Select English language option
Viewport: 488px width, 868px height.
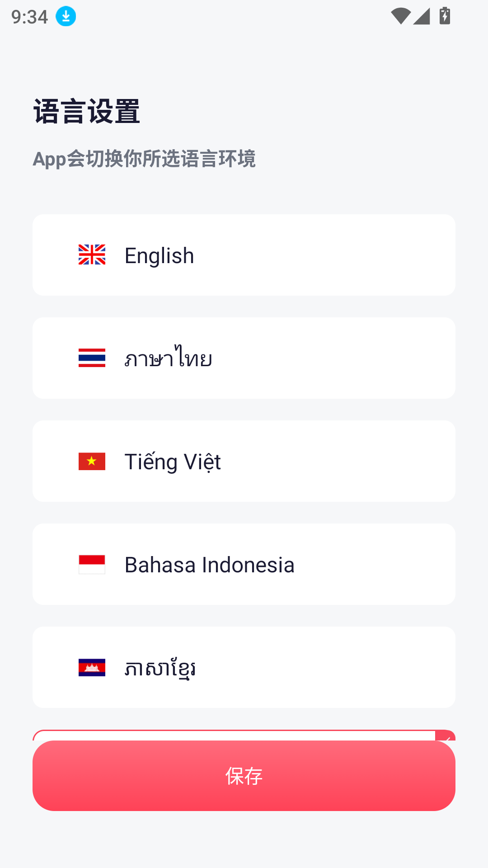244,255
